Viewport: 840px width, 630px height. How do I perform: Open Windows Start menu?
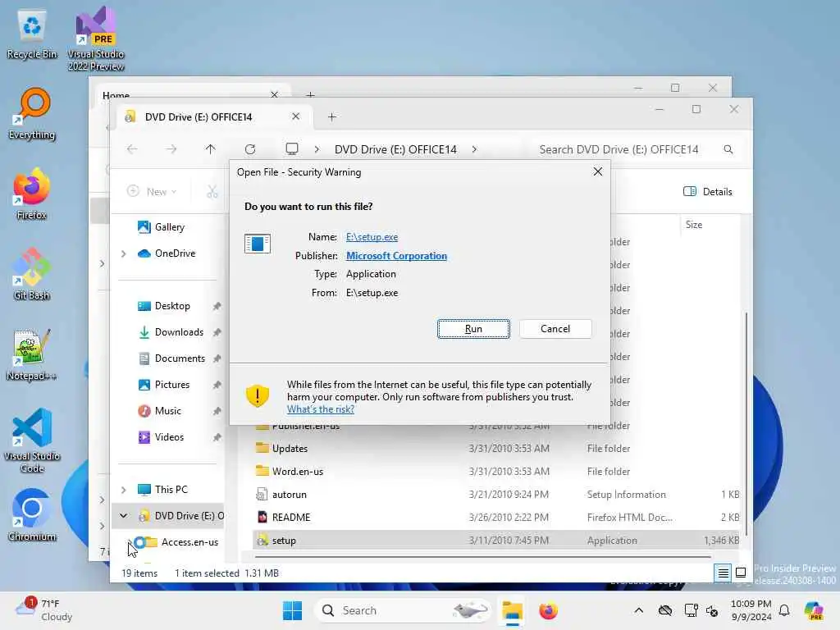tap(293, 610)
